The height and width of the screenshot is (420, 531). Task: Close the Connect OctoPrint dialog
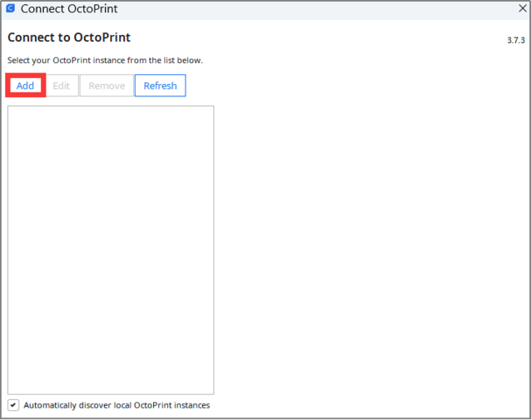tap(521, 9)
